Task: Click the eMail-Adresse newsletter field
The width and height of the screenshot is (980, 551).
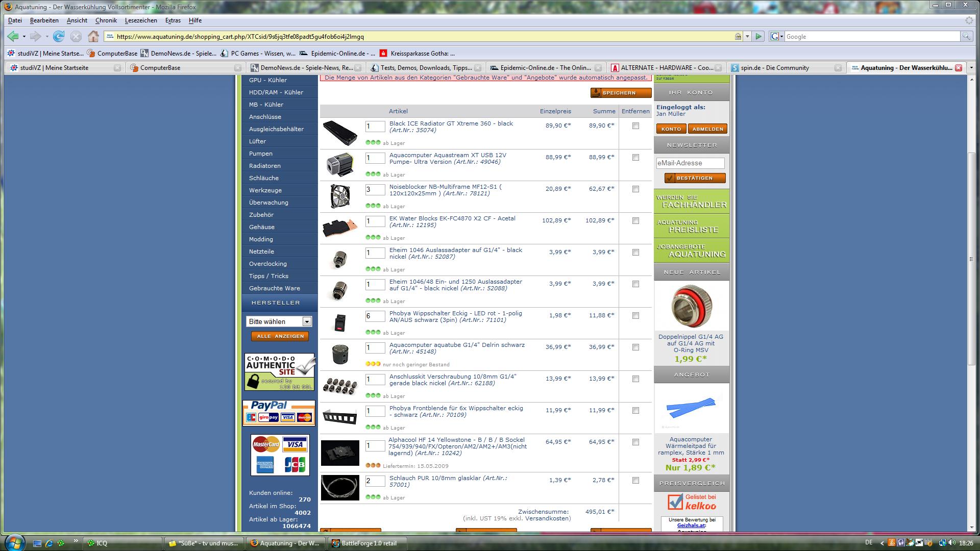Action: pos(690,163)
